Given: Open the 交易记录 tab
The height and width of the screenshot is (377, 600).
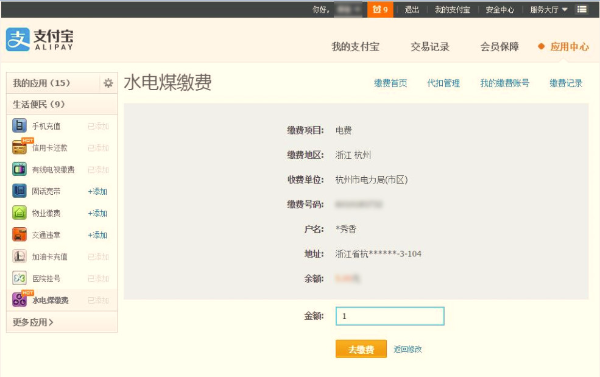Looking at the screenshot, I should point(430,47).
